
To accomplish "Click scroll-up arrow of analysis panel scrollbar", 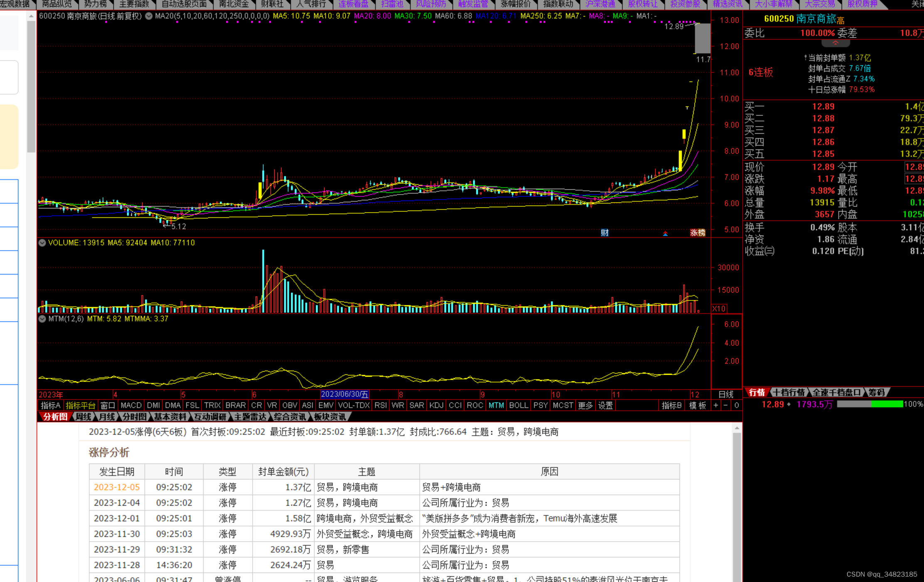I will [x=737, y=428].
